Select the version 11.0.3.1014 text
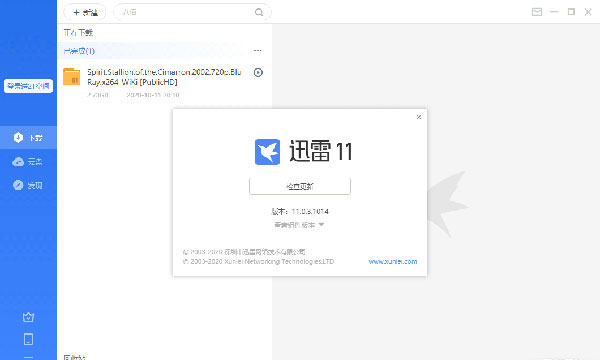 300,211
